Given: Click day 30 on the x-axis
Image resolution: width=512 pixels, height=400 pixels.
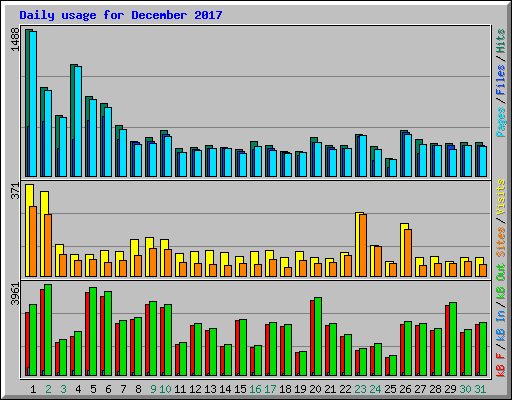Looking at the screenshot, I should tap(465, 389).
